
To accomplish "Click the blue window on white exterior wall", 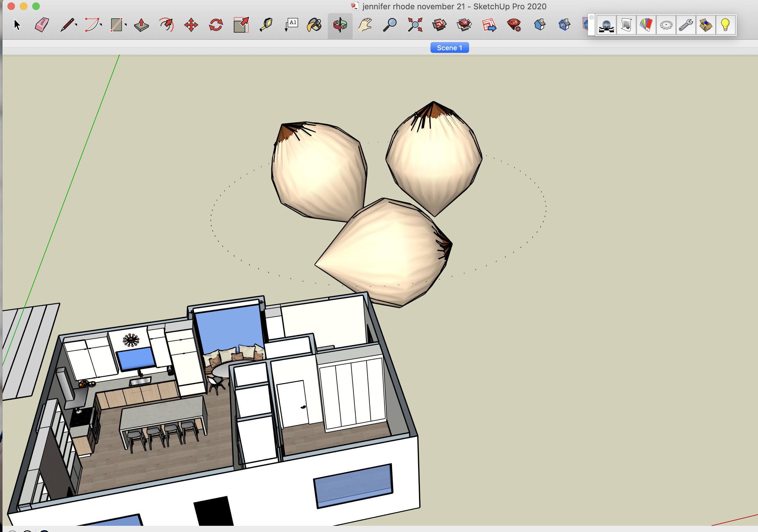I will tap(353, 485).
